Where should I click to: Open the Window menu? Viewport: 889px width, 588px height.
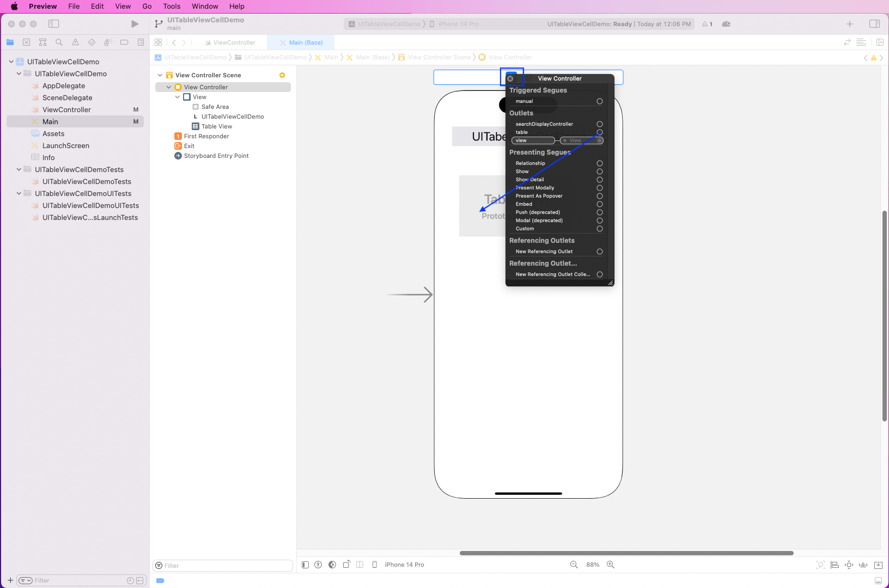(x=205, y=6)
